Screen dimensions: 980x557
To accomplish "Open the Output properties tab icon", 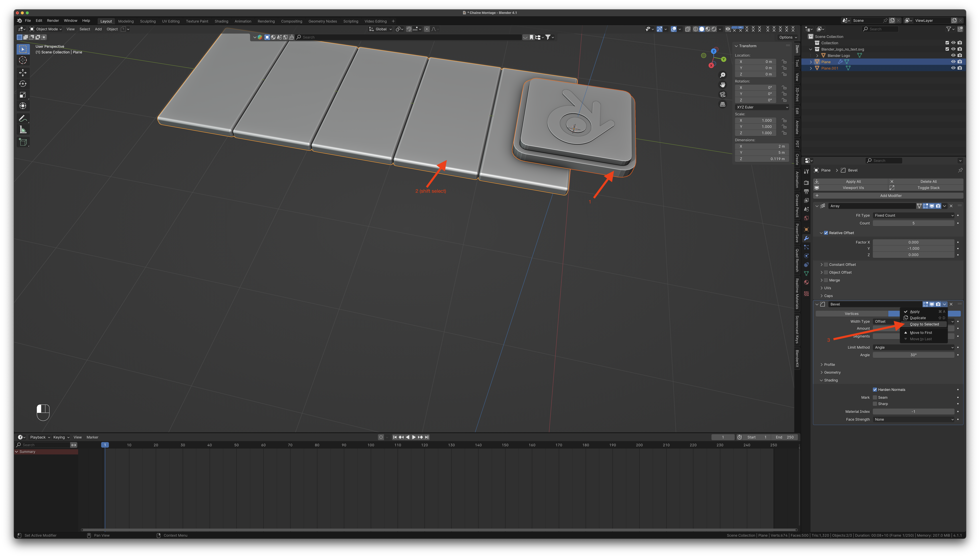I will (x=806, y=192).
